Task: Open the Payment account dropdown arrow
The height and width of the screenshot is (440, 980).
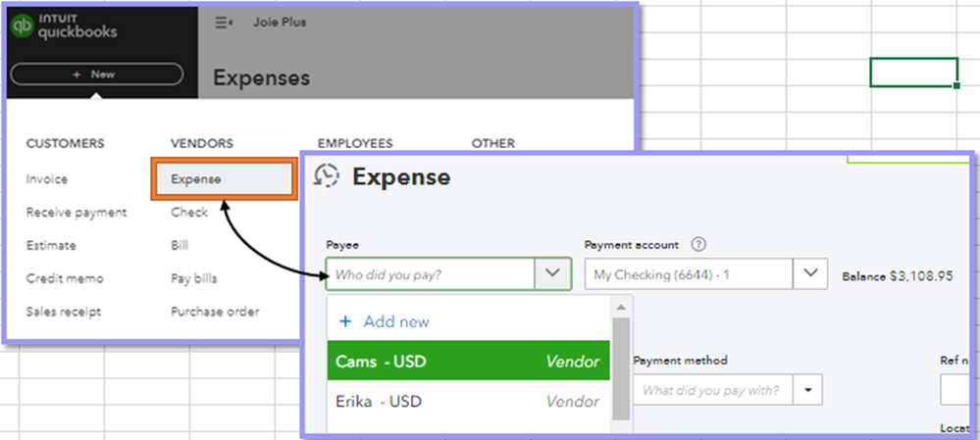Action: (x=809, y=274)
